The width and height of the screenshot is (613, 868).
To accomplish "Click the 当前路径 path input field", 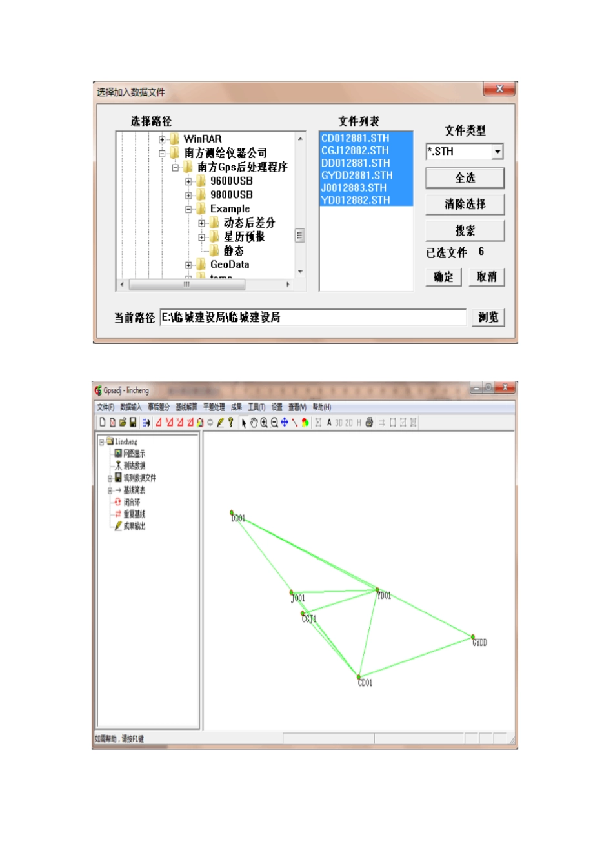I will tap(313, 318).
